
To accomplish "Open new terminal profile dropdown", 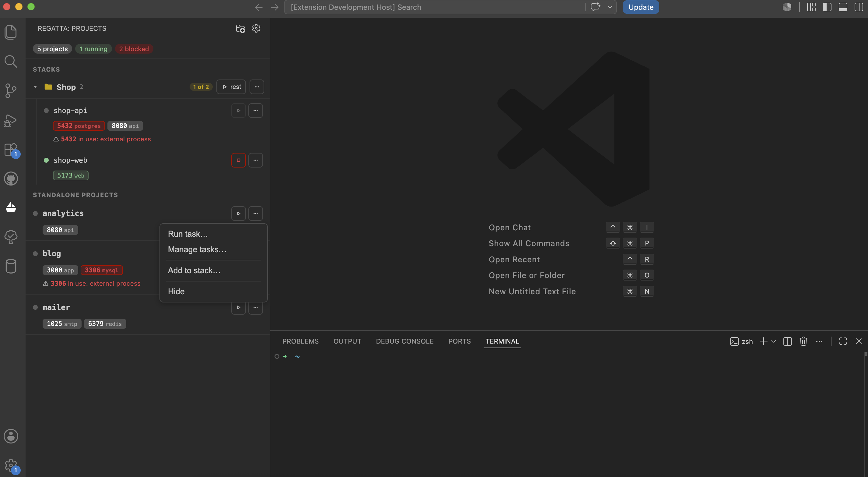I will 774,341.
